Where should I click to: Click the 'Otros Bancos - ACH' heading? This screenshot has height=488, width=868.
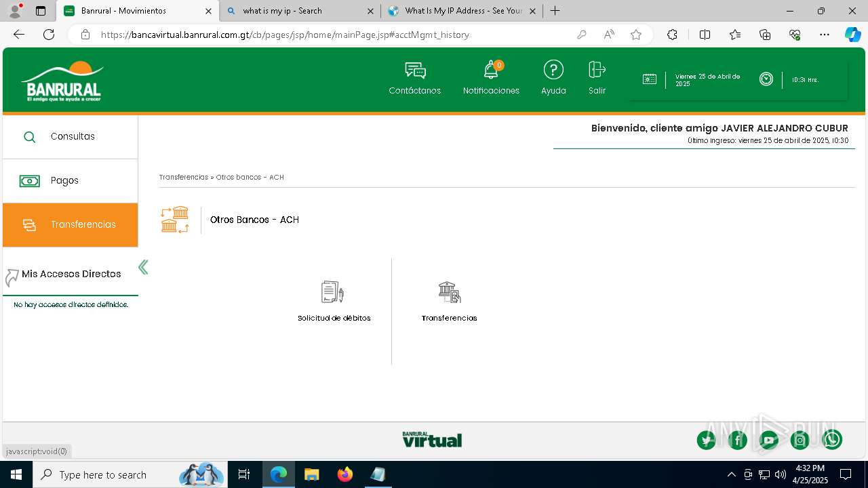(254, 220)
